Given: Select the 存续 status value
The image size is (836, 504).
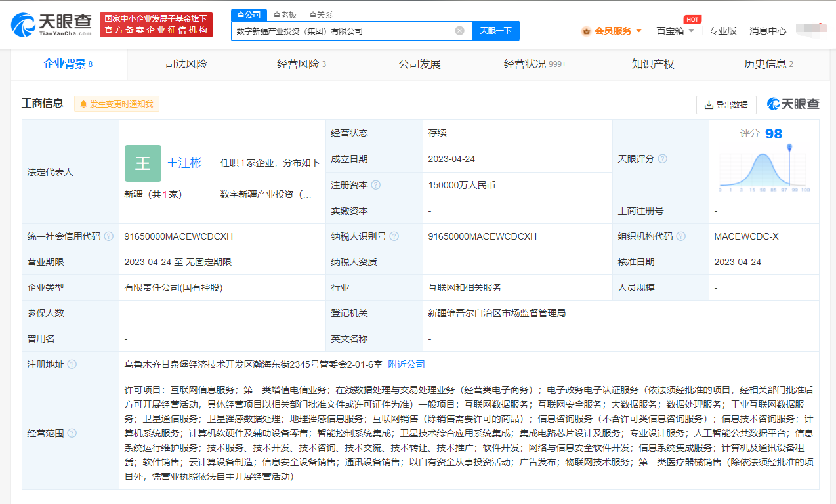Looking at the screenshot, I should [437, 133].
